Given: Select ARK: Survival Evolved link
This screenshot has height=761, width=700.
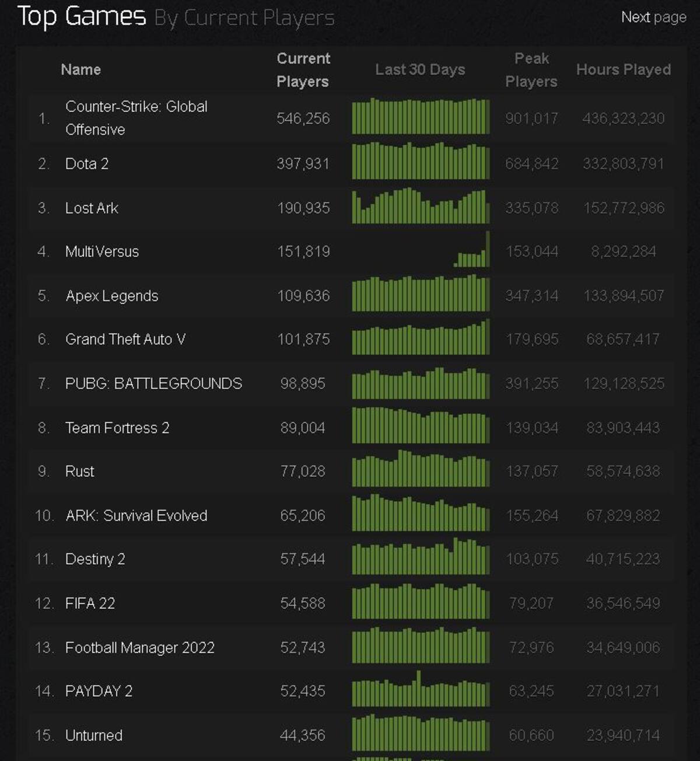Looking at the screenshot, I should coord(136,516).
